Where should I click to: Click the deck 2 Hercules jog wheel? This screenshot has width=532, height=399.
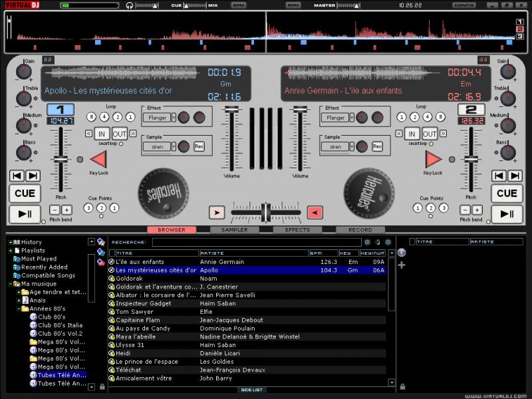tap(369, 194)
